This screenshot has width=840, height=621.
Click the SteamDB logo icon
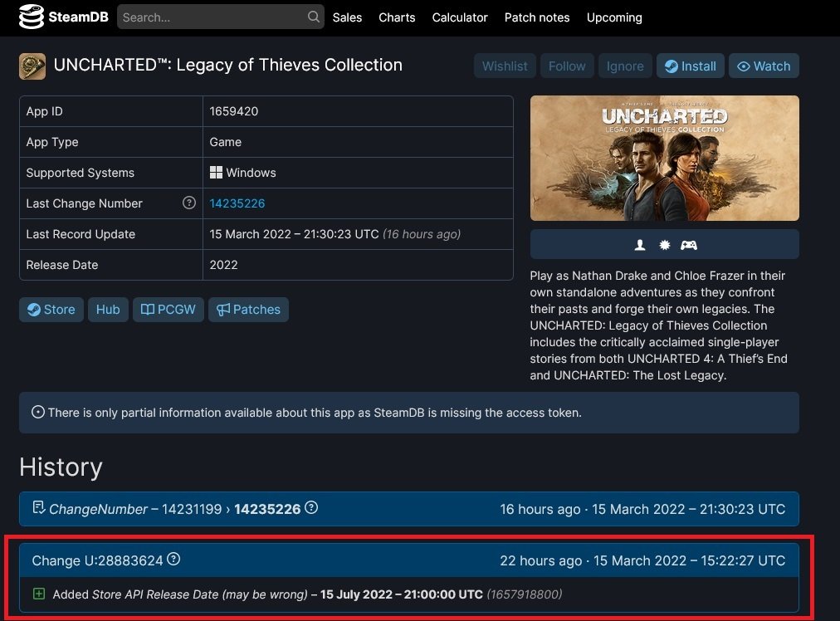31,17
